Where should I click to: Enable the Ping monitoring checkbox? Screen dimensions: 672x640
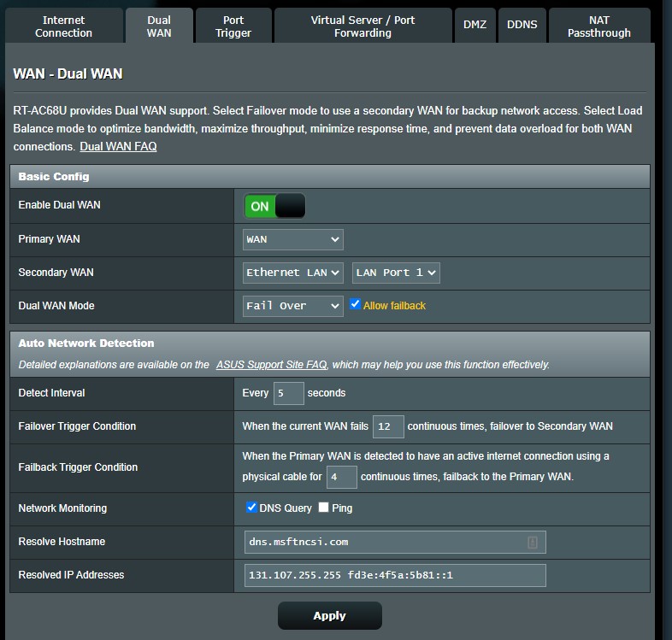pyautogui.click(x=323, y=508)
